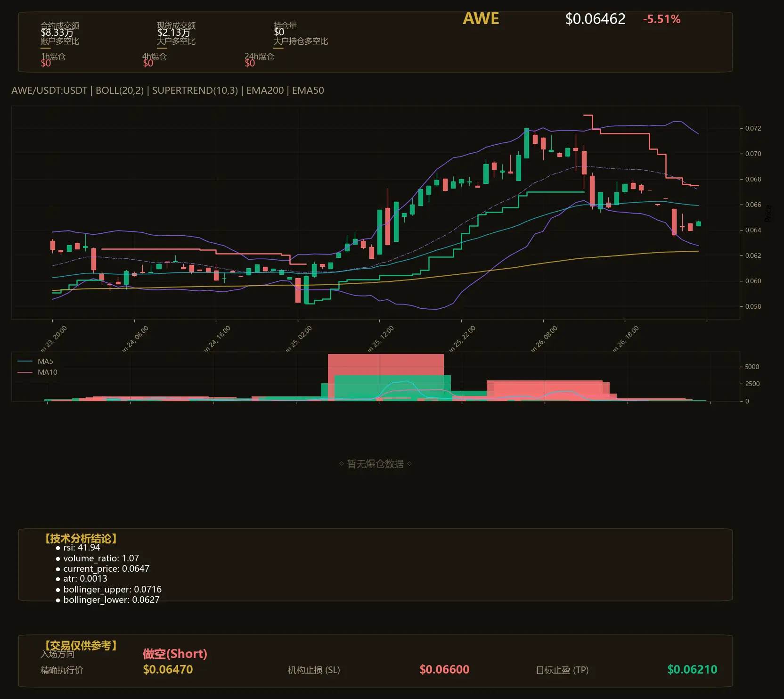Select the 合约成交额 label

[x=60, y=25]
